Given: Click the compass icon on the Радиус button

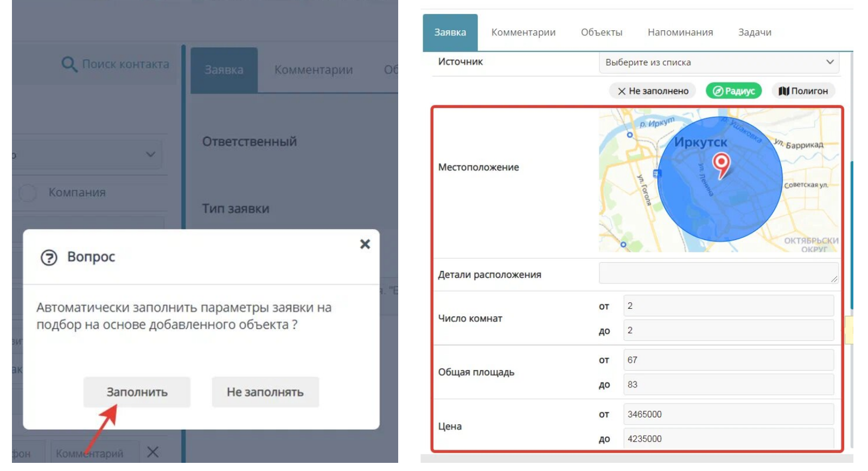Looking at the screenshot, I should pyautogui.click(x=718, y=91).
